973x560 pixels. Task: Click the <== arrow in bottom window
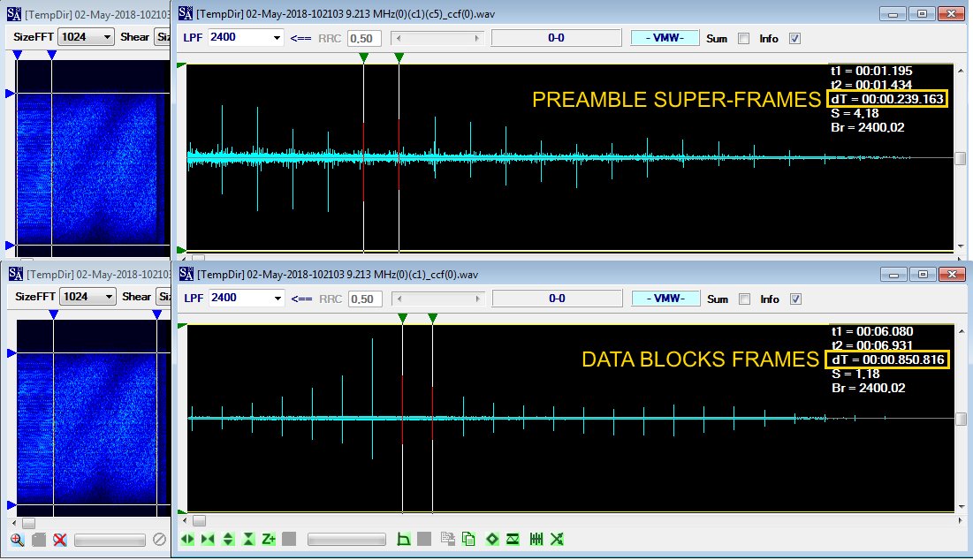[301, 299]
